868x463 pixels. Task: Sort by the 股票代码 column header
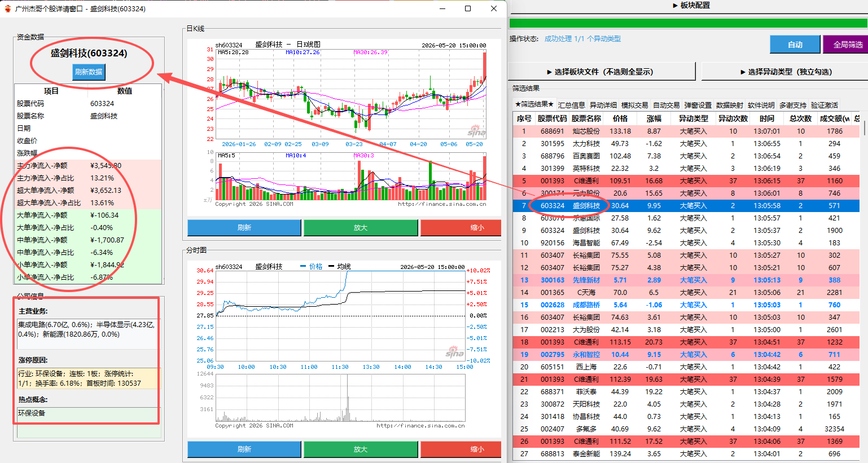point(553,118)
